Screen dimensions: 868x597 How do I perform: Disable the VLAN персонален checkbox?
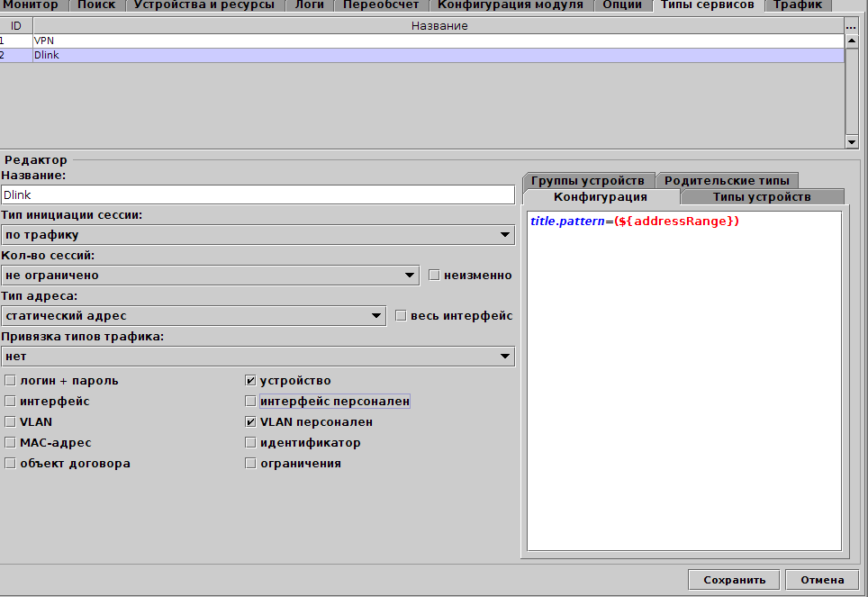pyautogui.click(x=249, y=421)
